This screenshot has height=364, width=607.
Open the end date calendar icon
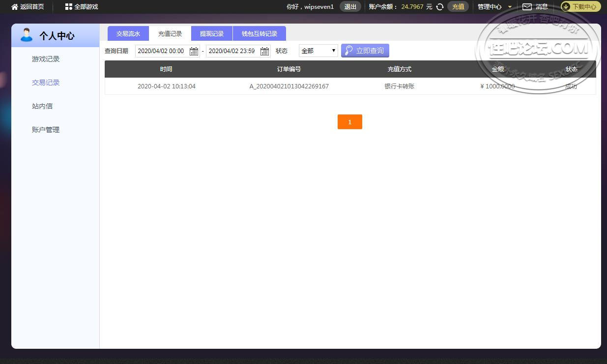click(264, 51)
